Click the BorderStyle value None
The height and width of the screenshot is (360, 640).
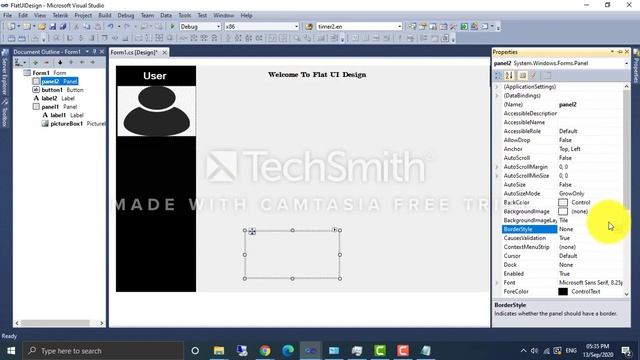coord(566,229)
